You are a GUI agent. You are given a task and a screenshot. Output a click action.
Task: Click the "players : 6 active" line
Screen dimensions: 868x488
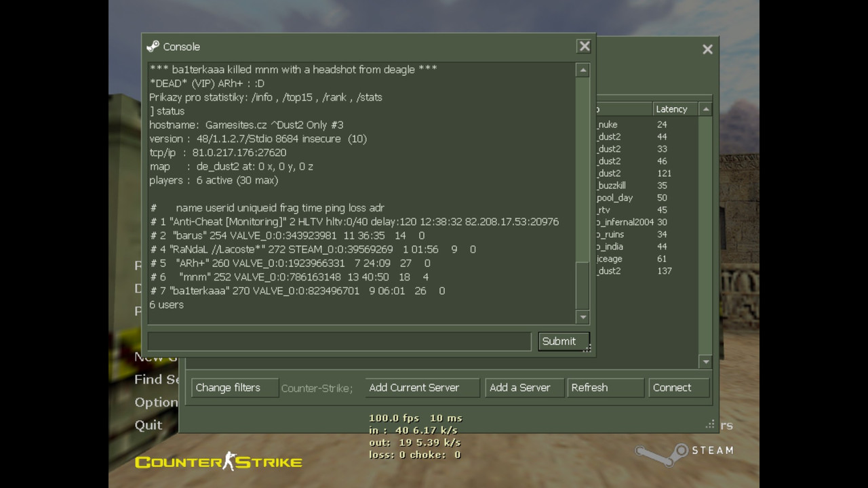[x=214, y=180]
